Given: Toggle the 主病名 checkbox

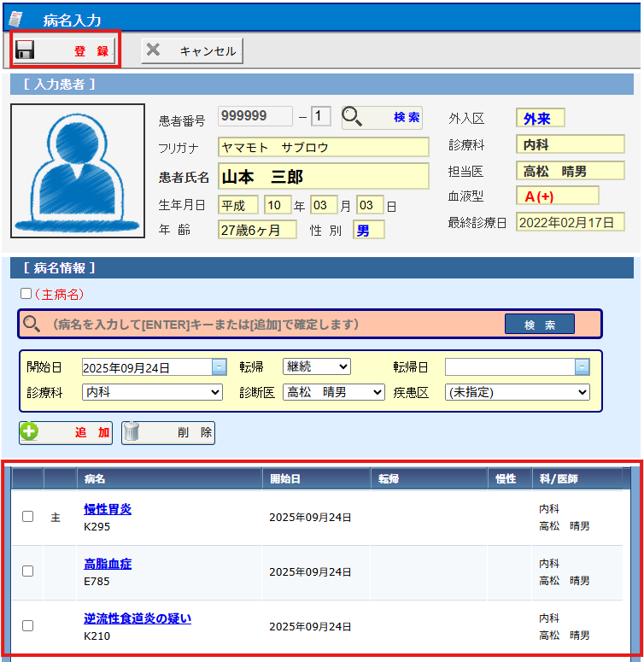Looking at the screenshot, I should click(x=26, y=294).
